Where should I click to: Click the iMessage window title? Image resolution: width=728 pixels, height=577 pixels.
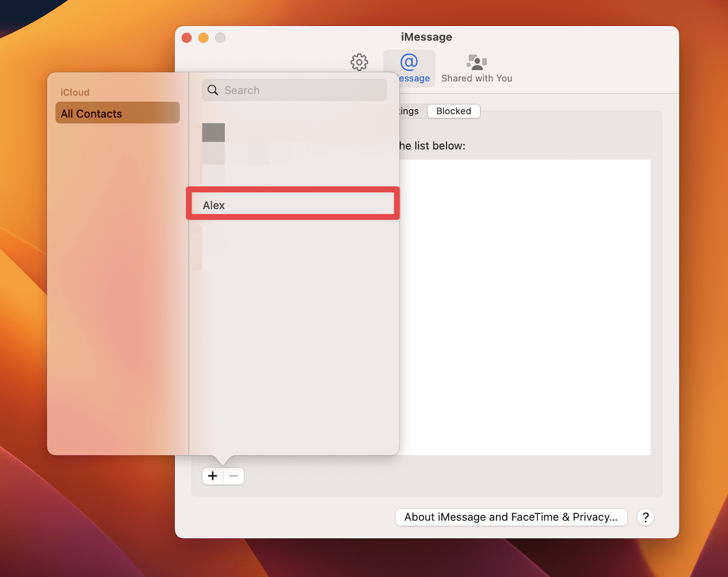pos(425,37)
